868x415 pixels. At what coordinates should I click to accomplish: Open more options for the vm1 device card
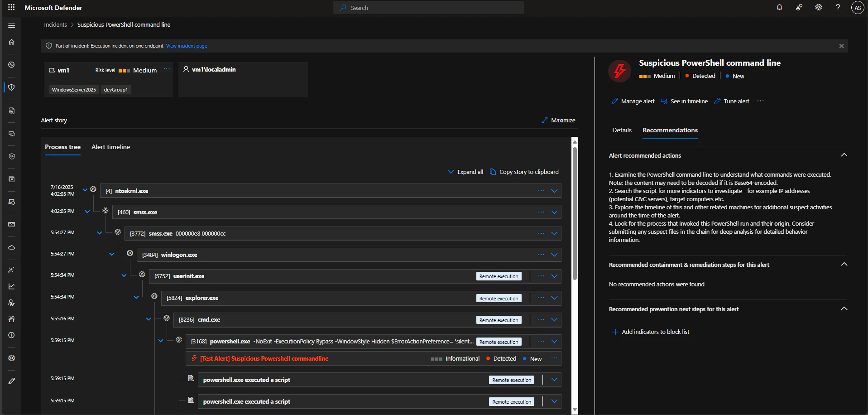tap(167, 69)
